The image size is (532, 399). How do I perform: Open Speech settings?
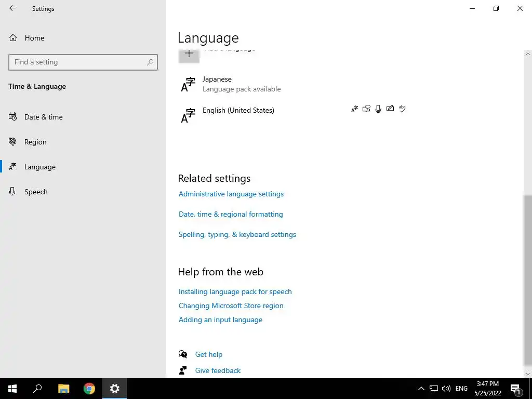(x=36, y=192)
